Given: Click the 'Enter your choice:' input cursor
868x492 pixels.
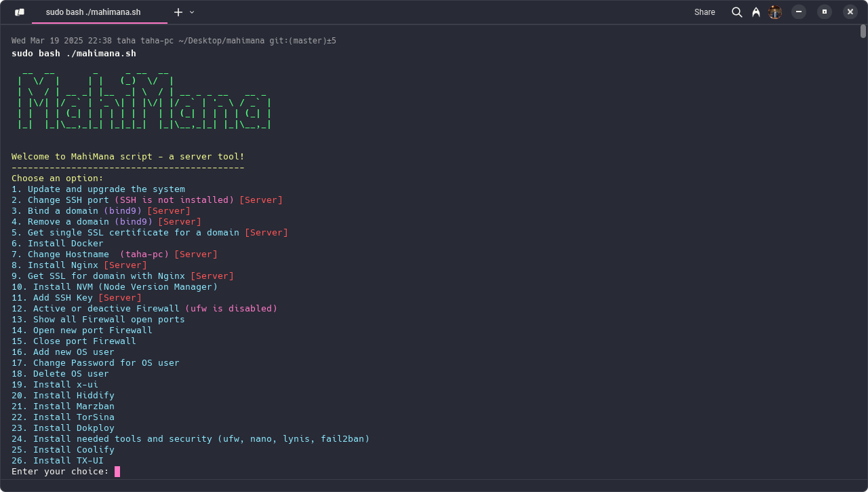Looking at the screenshot, I should pos(117,472).
